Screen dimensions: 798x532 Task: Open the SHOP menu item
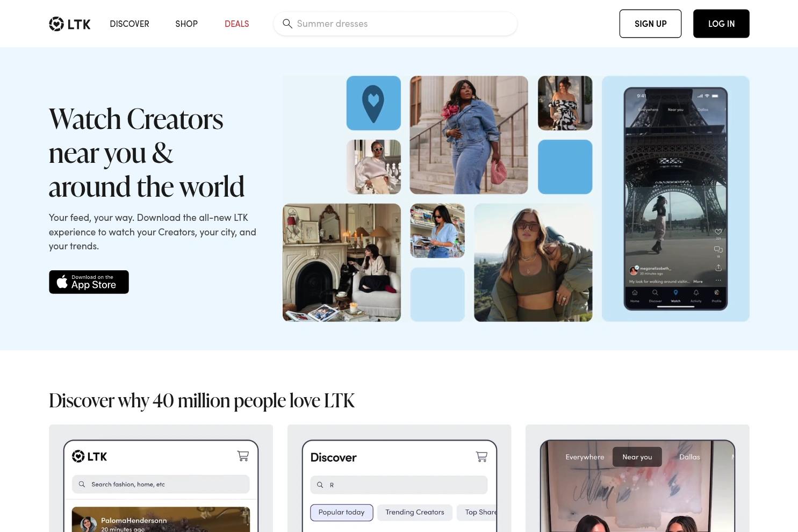point(186,24)
